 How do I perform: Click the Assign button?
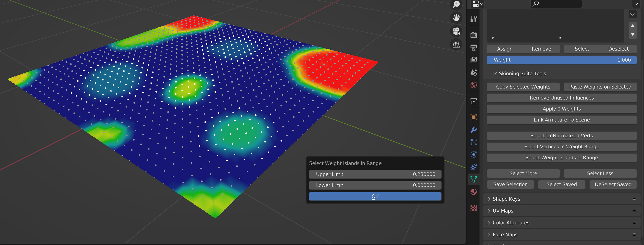pyautogui.click(x=505, y=49)
